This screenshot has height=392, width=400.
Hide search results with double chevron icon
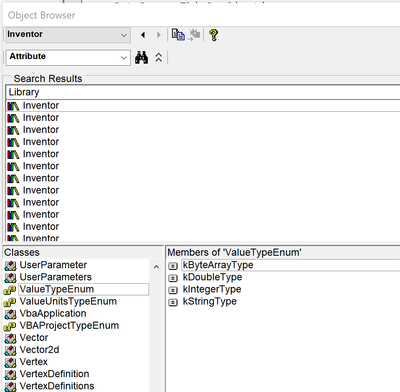[x=159, y=58]
